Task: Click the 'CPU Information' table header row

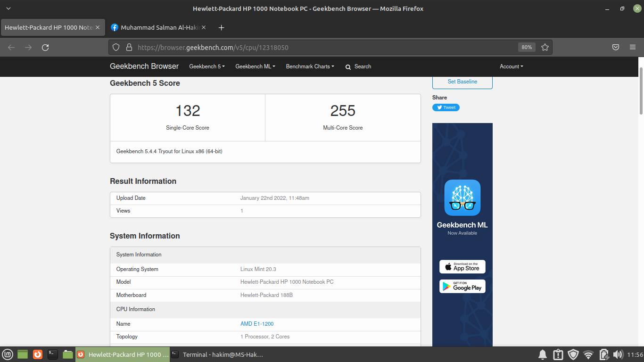Action: coord(265,309)
